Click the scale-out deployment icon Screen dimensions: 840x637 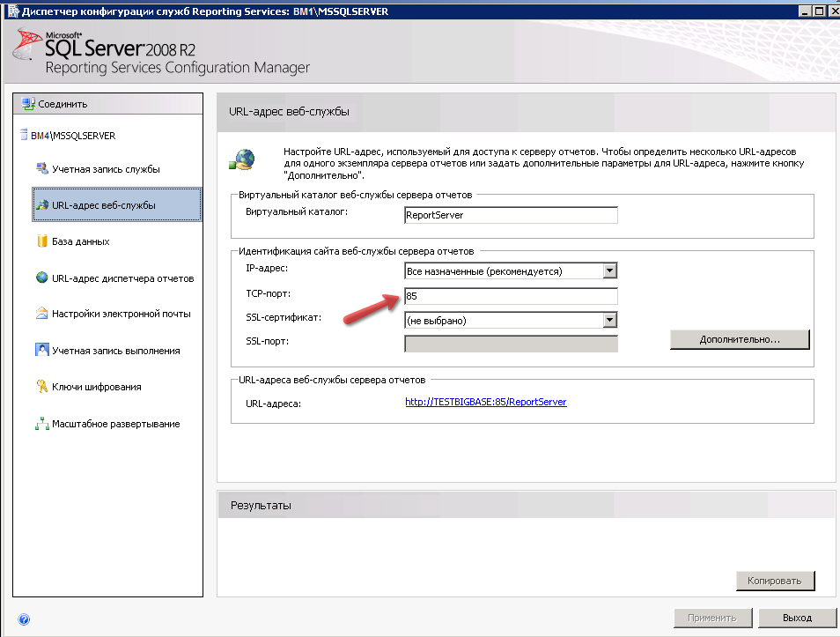click(41, 424)
